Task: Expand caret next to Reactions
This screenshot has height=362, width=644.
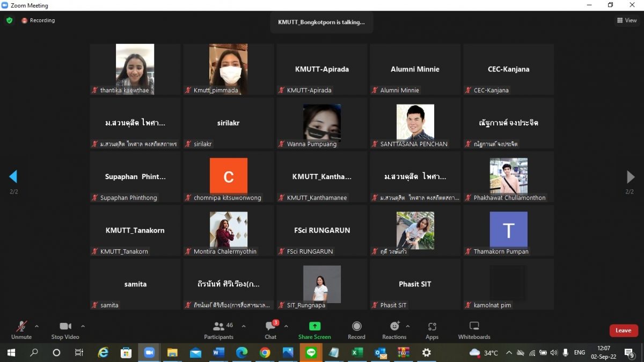Action: coord(407,326)
